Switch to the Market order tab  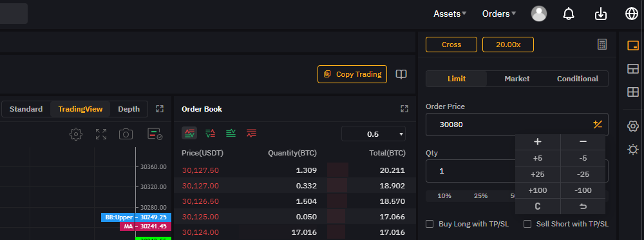pos(516,79)
